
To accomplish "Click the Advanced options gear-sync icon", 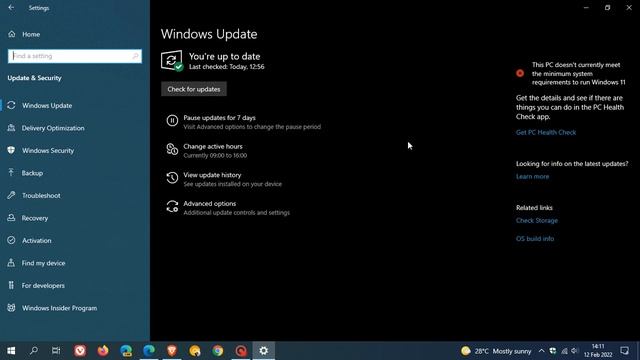I will tap(172, 207).
